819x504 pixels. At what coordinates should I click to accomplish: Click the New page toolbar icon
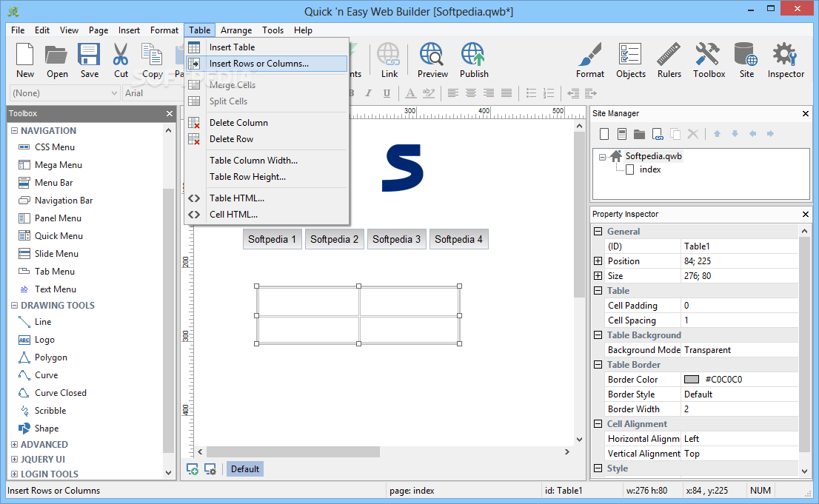(24, 61)
